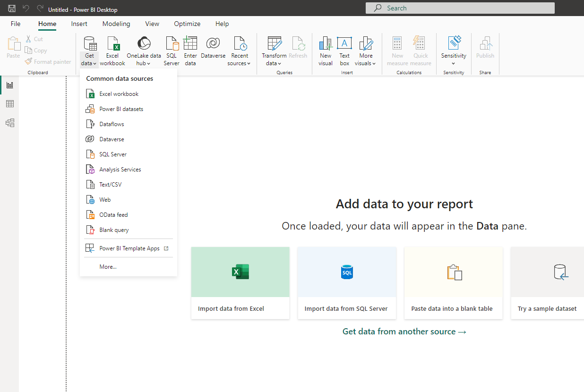Switch to Report view sidebar icon
584x392 pixels.
click(10, 85)
